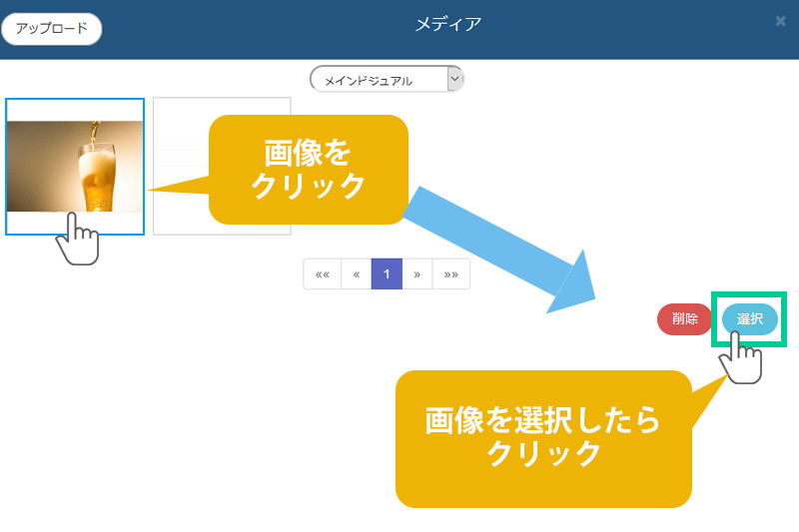
Task: Click the メディア title in the header
Action: (448, 24)
